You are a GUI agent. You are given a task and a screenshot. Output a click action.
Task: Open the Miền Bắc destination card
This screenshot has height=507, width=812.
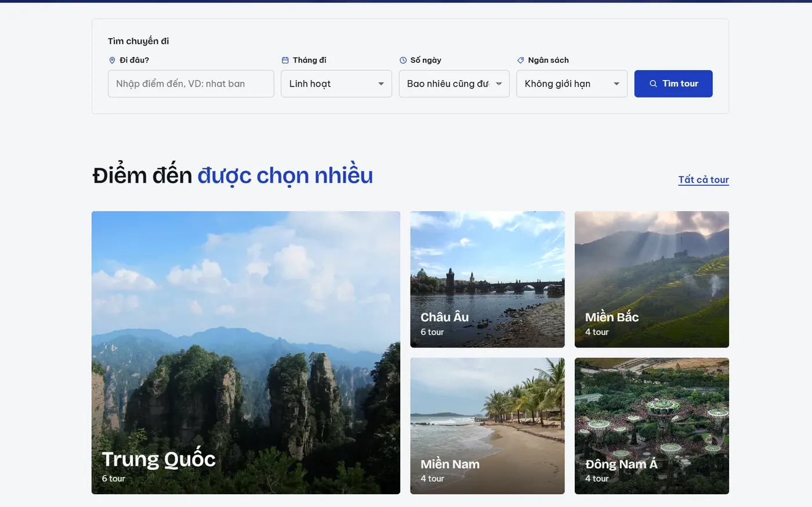point(652,280)
